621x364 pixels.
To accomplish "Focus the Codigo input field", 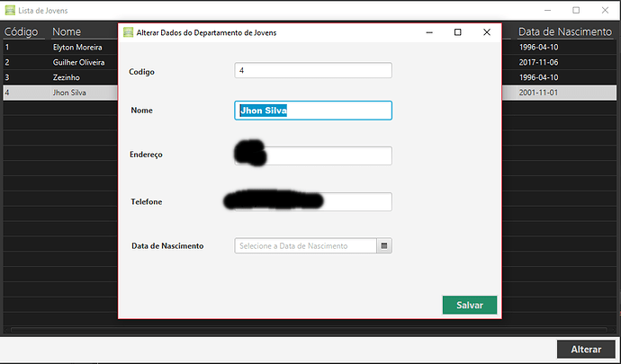I will [313, 70].
